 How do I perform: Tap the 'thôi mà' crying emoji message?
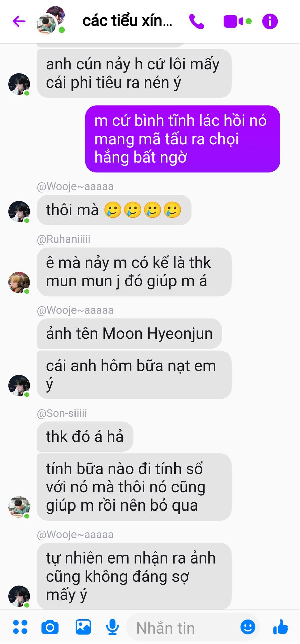point(114,210)
